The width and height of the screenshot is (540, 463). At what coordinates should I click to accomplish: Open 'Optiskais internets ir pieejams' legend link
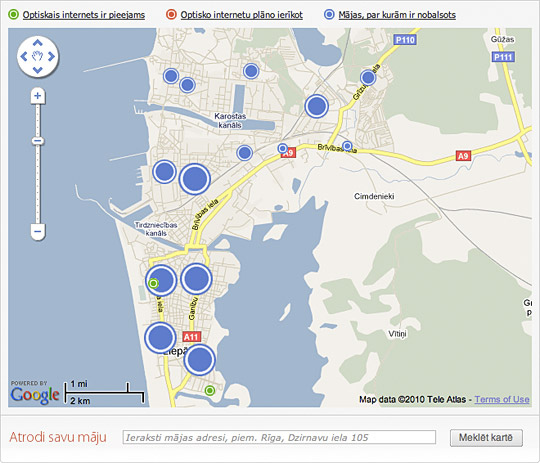(84, 15)
